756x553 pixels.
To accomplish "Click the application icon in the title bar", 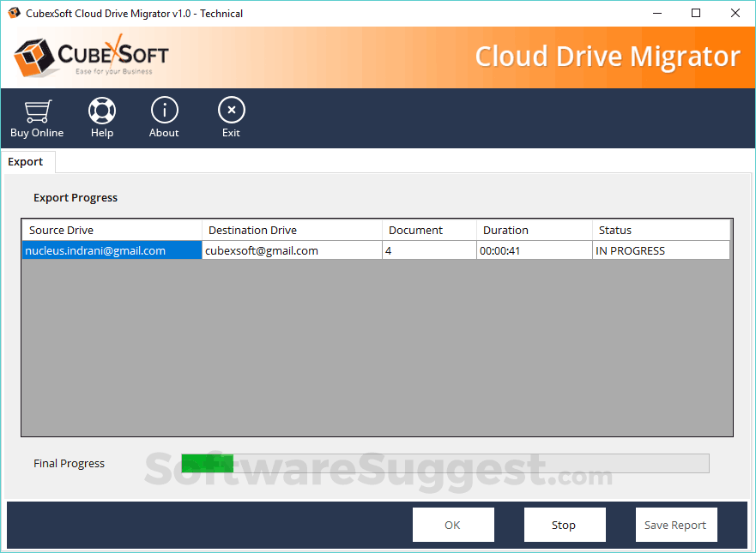I will (14, 13).
